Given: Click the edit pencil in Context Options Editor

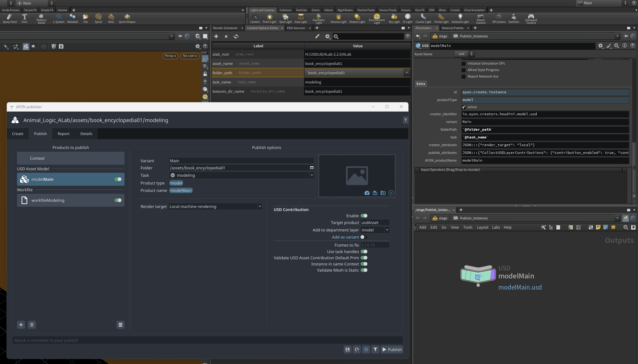Looking at the screenshot, I should point(317,36).
